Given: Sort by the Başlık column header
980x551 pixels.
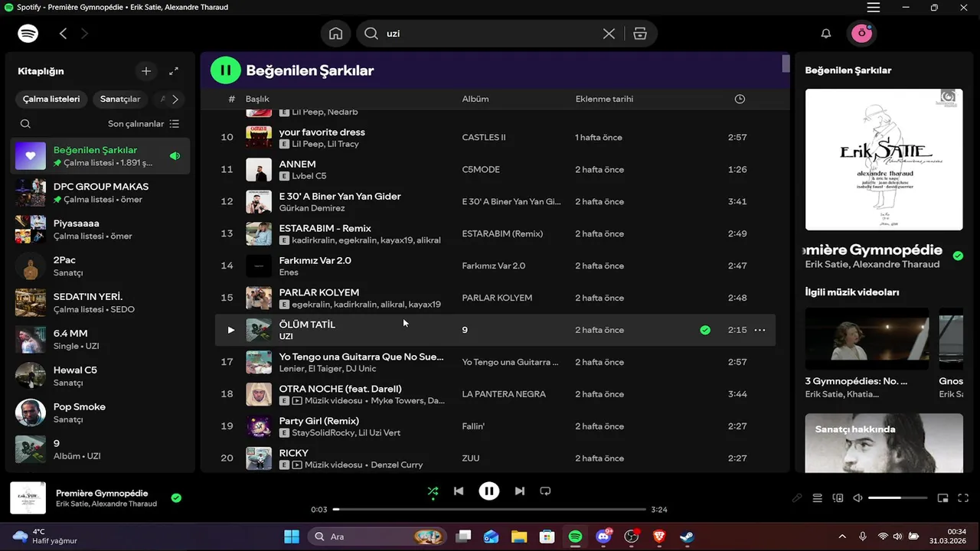Looking at the screenshot, I should pyautogui.click(x=257, y=99).
